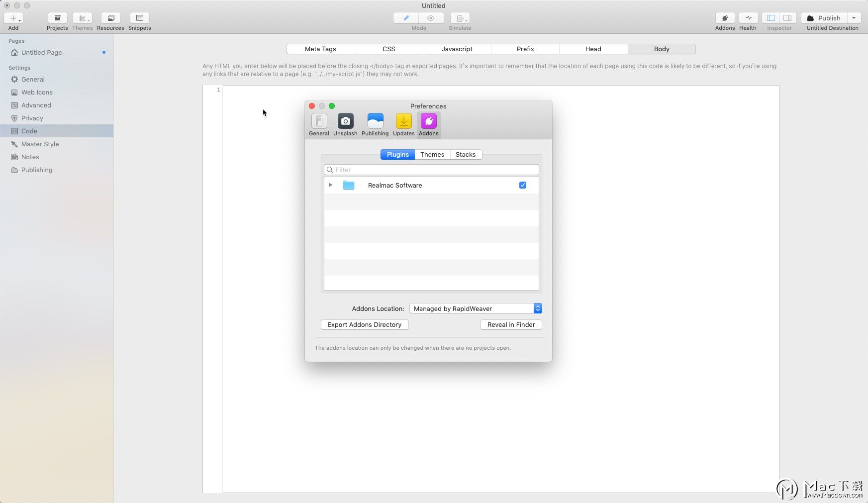Click the Reveal in Finder button
The height and width of the screenshot is (503, 868).
pos(511,325)
